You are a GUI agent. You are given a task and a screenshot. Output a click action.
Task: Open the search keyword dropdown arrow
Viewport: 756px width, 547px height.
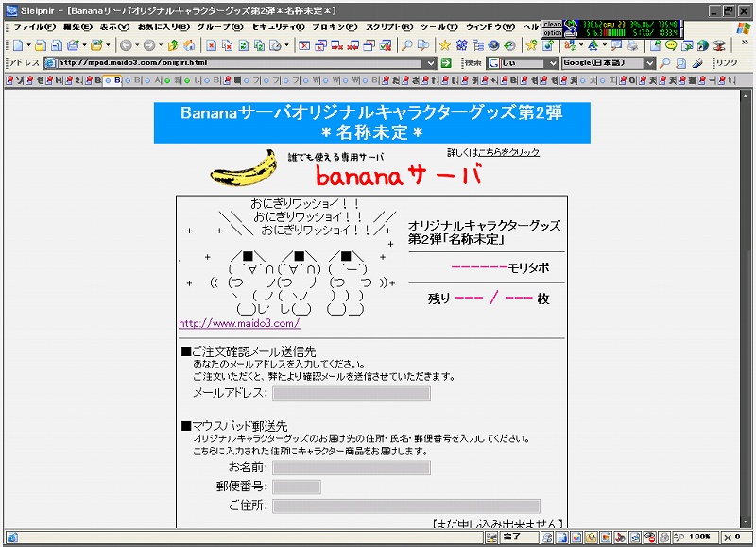click(x=553, y=63)
